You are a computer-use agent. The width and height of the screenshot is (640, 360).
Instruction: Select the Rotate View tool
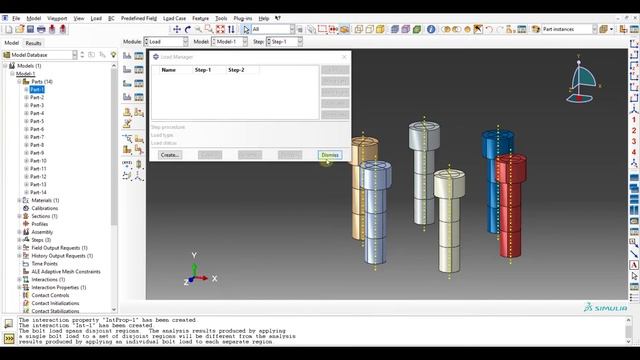coord(188,29)
